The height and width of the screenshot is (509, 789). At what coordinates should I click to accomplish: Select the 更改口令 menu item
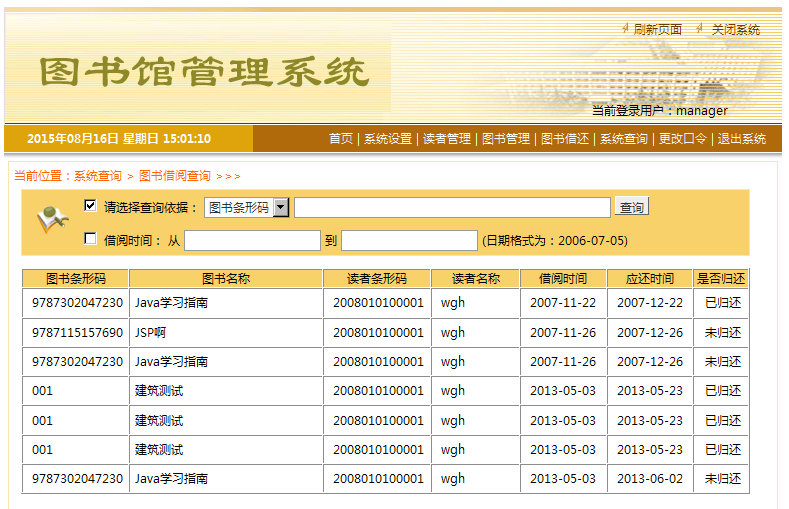point(683,138)
